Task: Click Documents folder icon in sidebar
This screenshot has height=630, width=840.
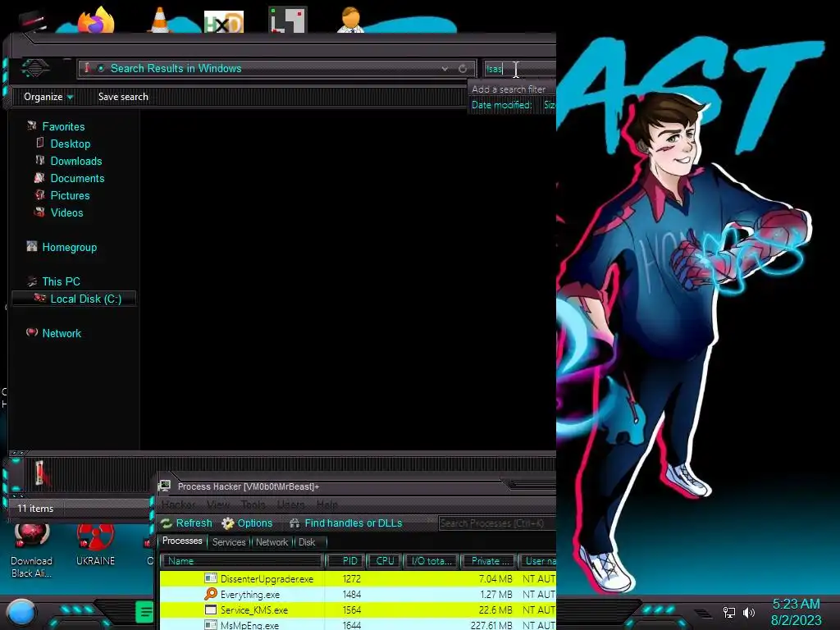Action: 39,177
